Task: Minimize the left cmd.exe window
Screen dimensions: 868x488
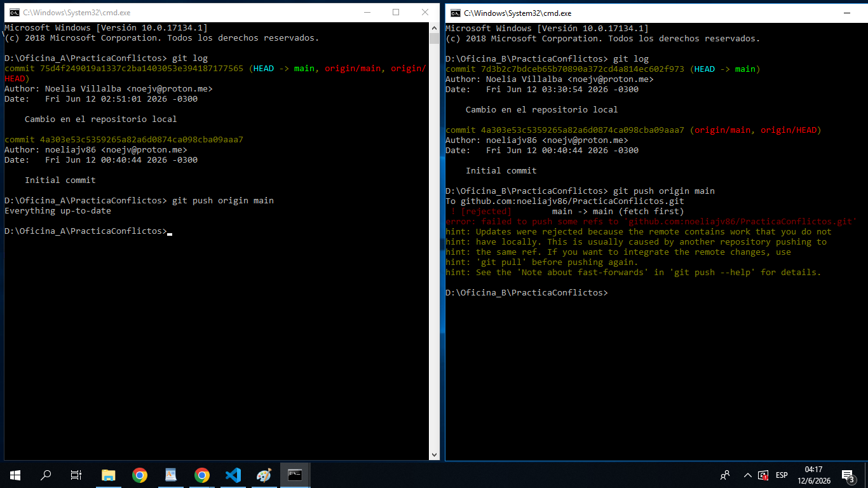Action: tap(367, 13)
